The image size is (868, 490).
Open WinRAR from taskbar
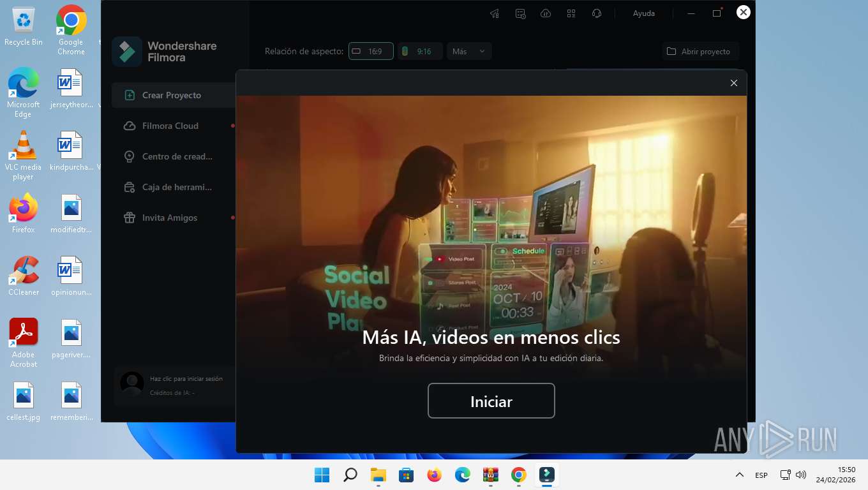tap(491, 475)
